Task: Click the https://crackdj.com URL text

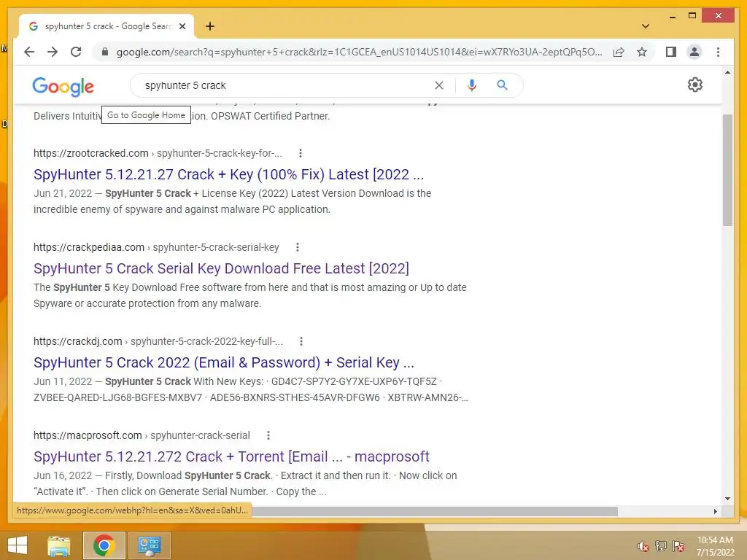Action: tap(77, 341)
